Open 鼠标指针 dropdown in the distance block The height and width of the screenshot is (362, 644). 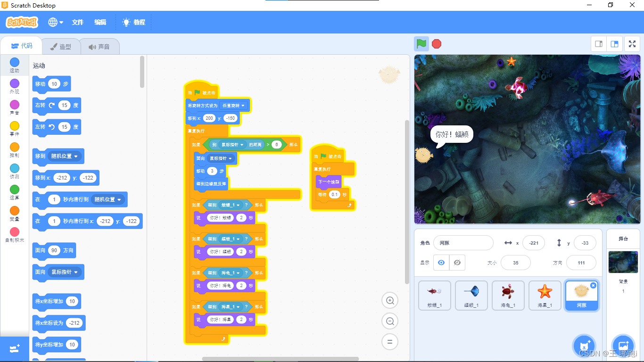(x=232, y=144)
